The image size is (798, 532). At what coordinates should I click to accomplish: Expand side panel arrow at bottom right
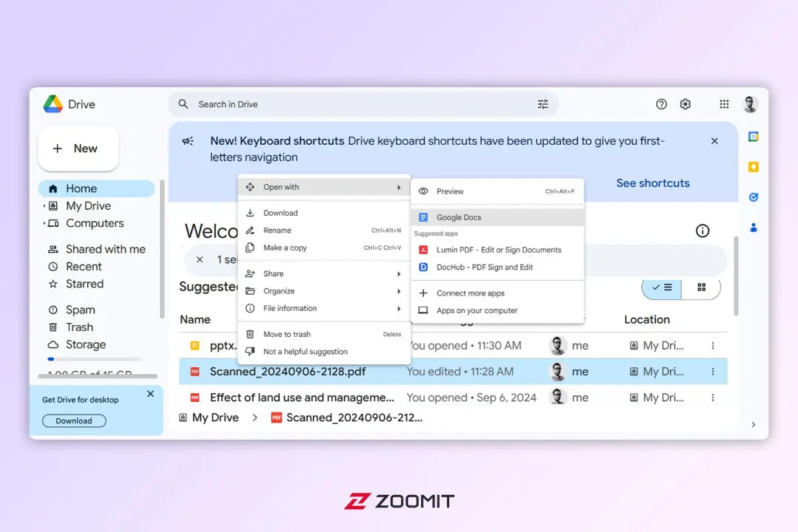click(x=754, y=425)
